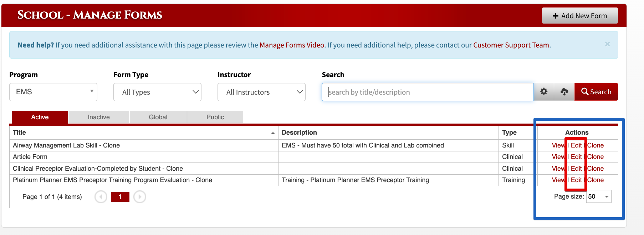Edit the Platinum Planner EMS Preceptor form
This screenshot has width=644, height=235.
click(x=576, y=180)
